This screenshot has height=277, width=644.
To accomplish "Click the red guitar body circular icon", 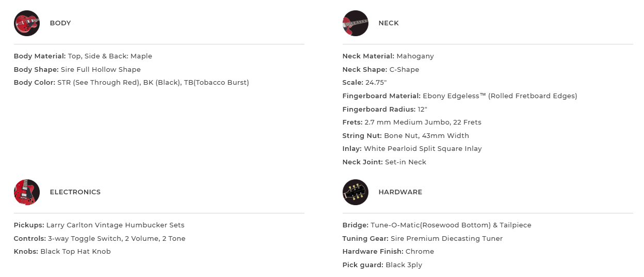I will pos(27,23).
